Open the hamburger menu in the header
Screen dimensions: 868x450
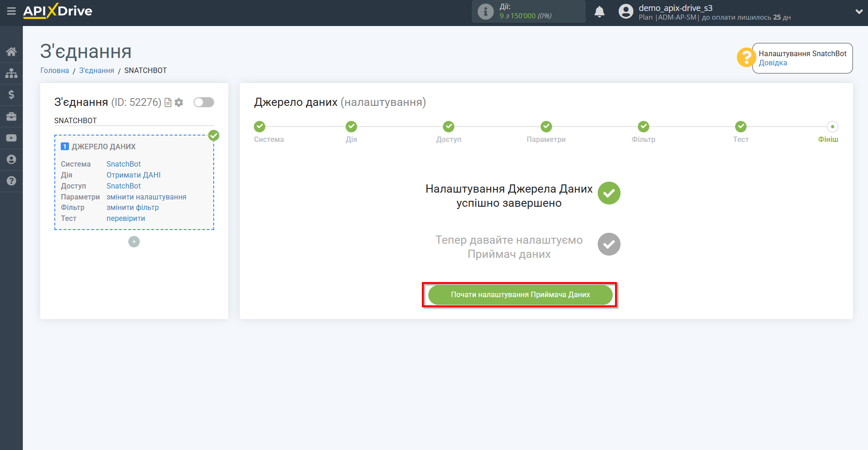(11, 11)
